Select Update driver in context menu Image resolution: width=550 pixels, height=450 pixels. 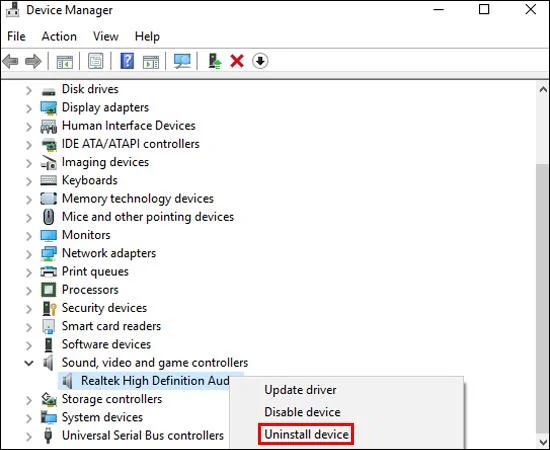coord(300,390)
